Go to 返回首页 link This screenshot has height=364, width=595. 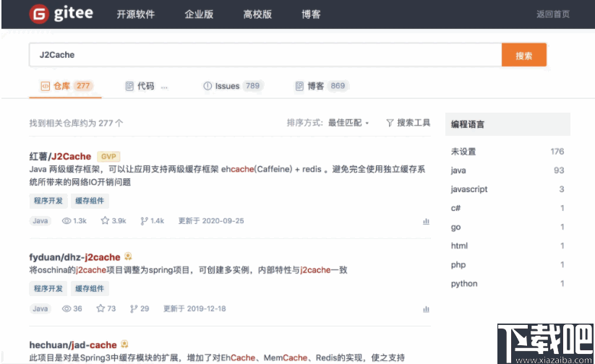click(x=553, y=14)
